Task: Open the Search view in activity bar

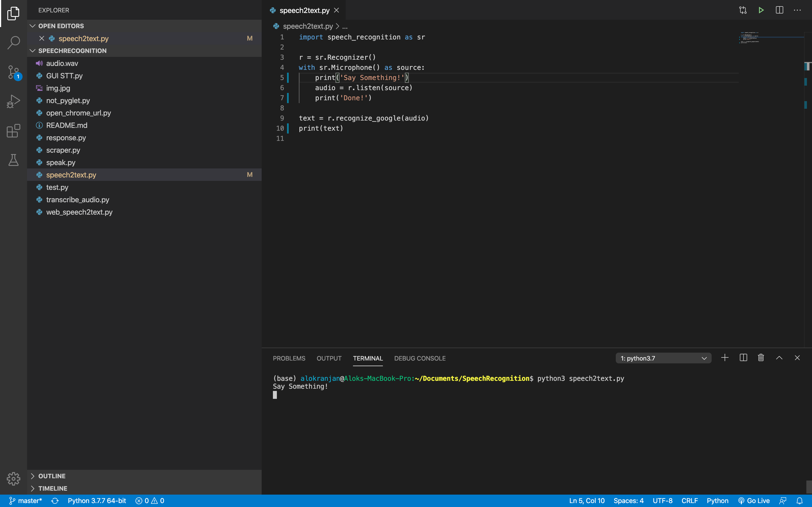Action: 14,43
